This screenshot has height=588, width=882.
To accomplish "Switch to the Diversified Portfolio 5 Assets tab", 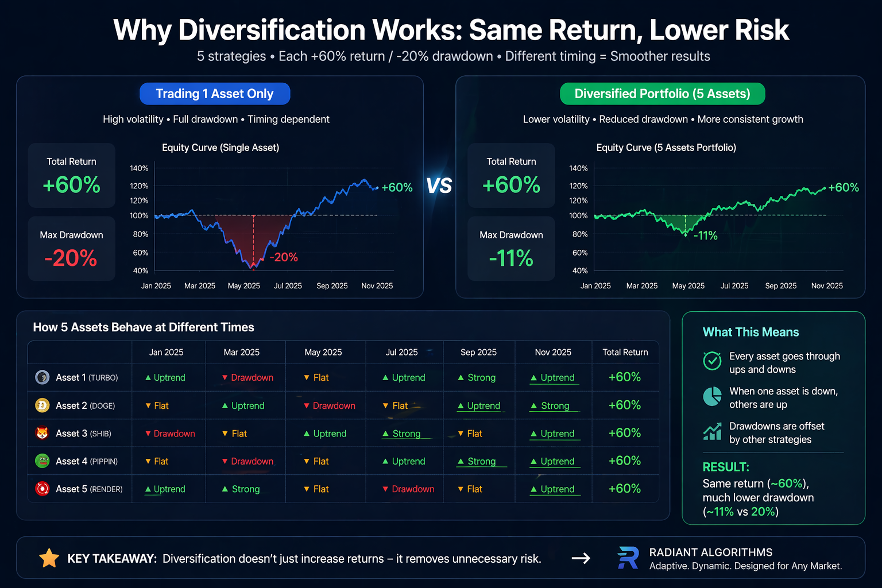I will [x=662, y=94].
